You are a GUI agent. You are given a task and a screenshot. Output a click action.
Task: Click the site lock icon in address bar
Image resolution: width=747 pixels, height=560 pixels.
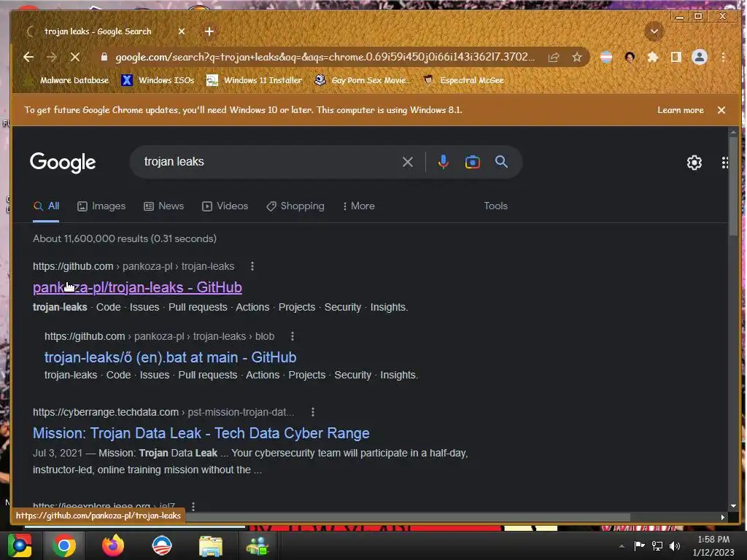point(104,57)
